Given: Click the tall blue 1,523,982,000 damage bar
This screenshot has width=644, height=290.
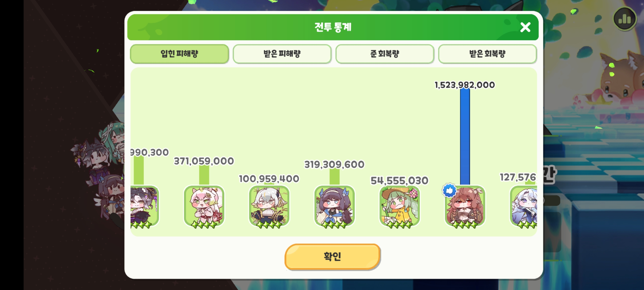Looking at the screenshot, I should (465, 137).
